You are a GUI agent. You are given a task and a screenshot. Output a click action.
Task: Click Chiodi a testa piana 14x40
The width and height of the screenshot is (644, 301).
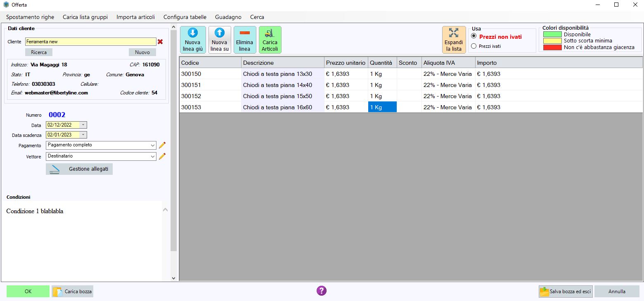283,85
